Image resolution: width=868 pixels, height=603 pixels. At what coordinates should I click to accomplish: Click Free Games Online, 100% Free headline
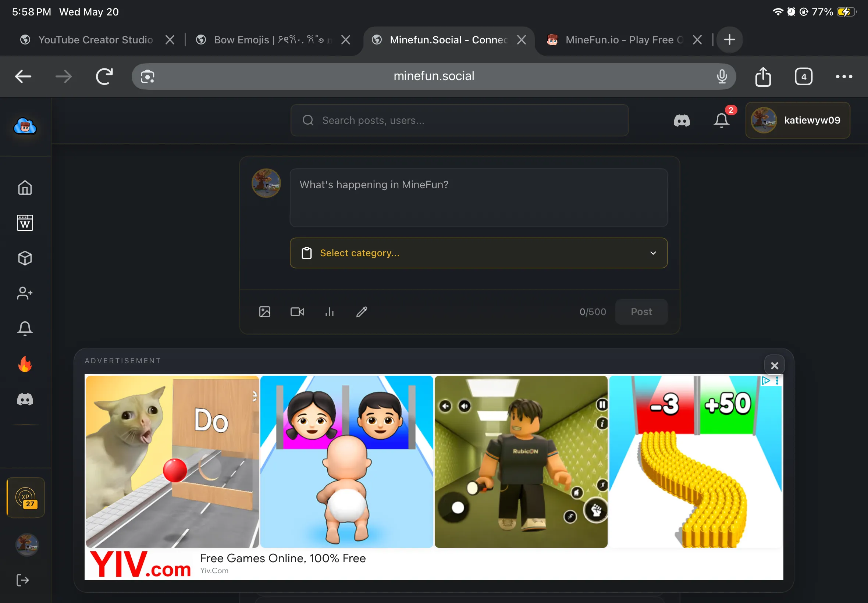pos(283,558)
